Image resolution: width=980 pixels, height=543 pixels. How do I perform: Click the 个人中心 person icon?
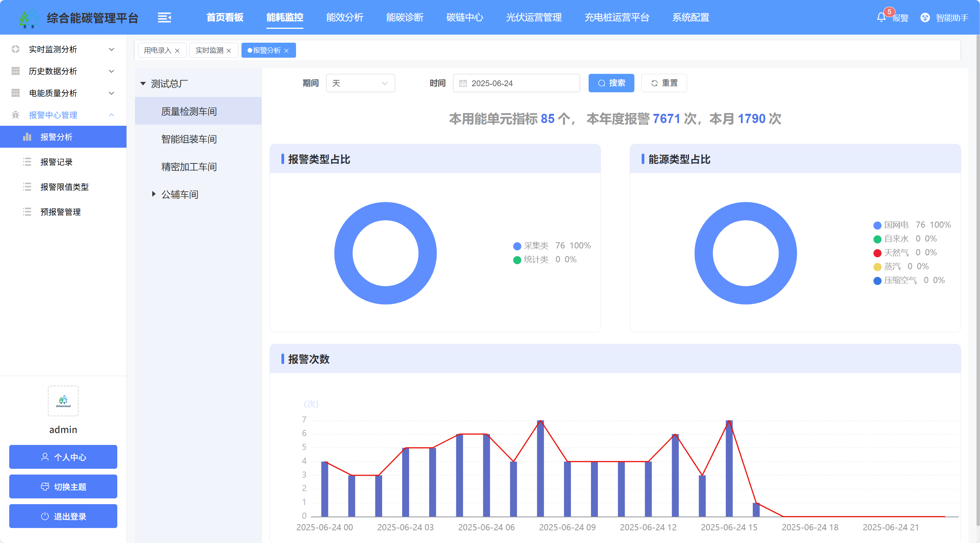(x=44, y=457)
